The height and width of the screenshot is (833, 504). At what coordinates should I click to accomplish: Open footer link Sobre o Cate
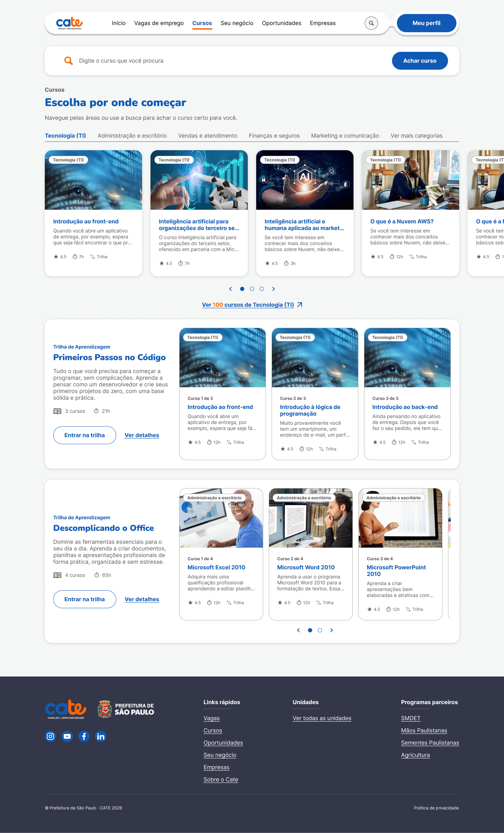click(221, 779)
